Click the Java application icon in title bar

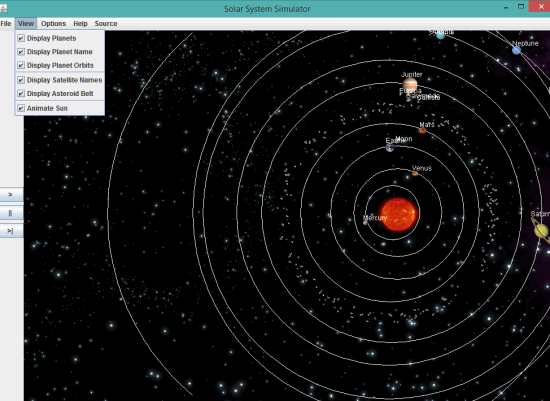pos(4,8)
